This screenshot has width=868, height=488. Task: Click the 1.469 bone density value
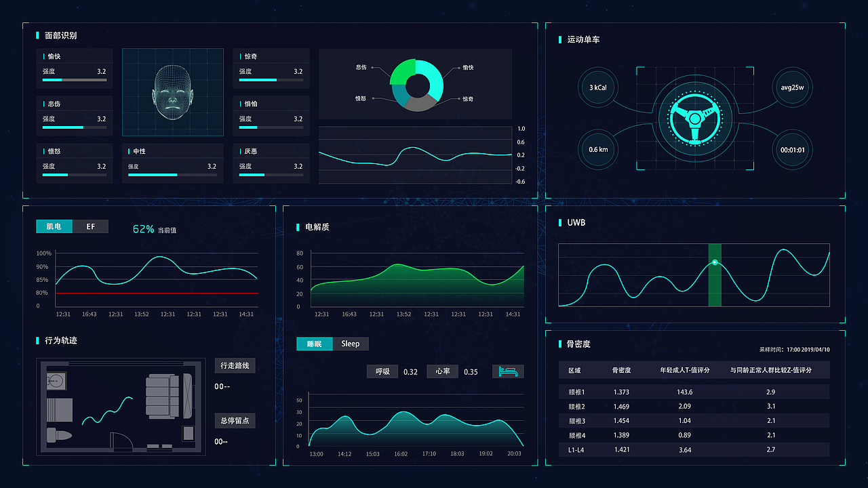[621, 407]
